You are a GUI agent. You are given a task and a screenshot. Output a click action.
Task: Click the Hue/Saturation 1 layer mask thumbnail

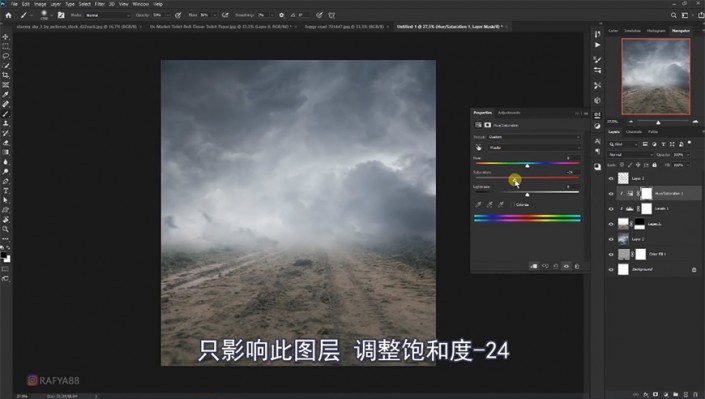[x=646, y=193]
